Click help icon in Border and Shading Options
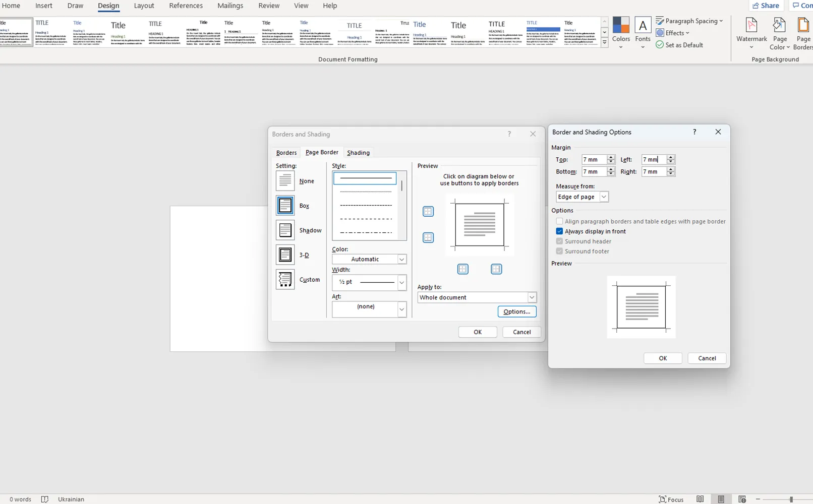 (694, 132)
